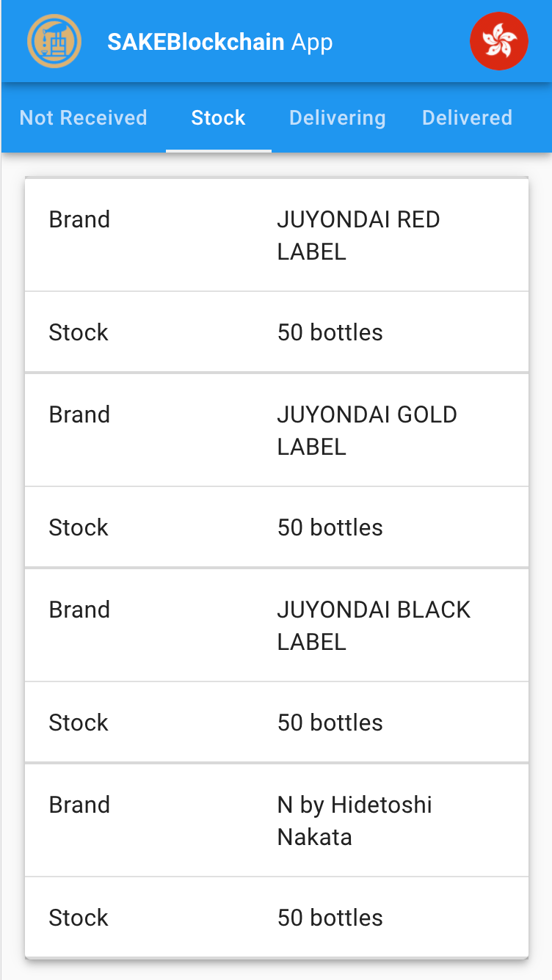Screen dimensions: 552x980
Task: Click Brand label beside JUYONDAI BLACK LABEL
Action: (79, 610)
